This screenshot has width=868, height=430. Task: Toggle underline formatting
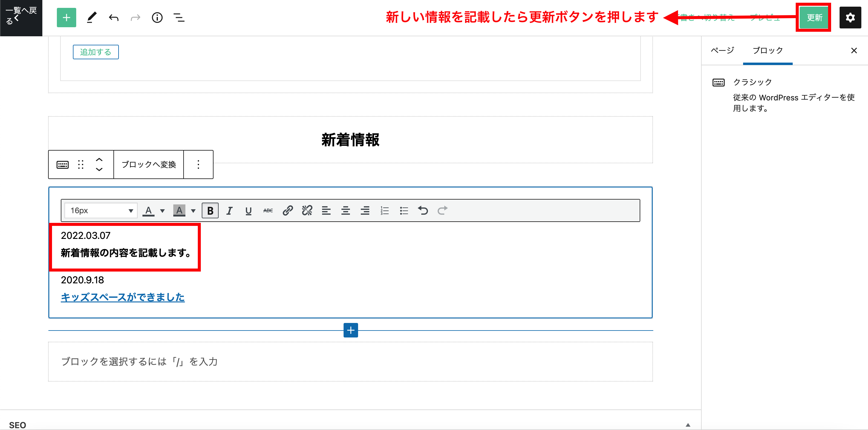(248, 211)
